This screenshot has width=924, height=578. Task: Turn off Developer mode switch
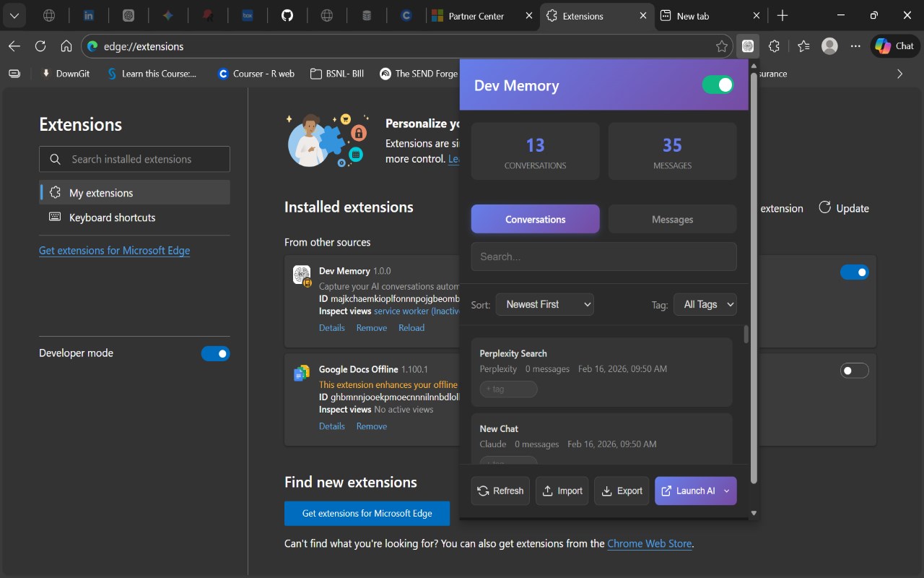point(215,353)
